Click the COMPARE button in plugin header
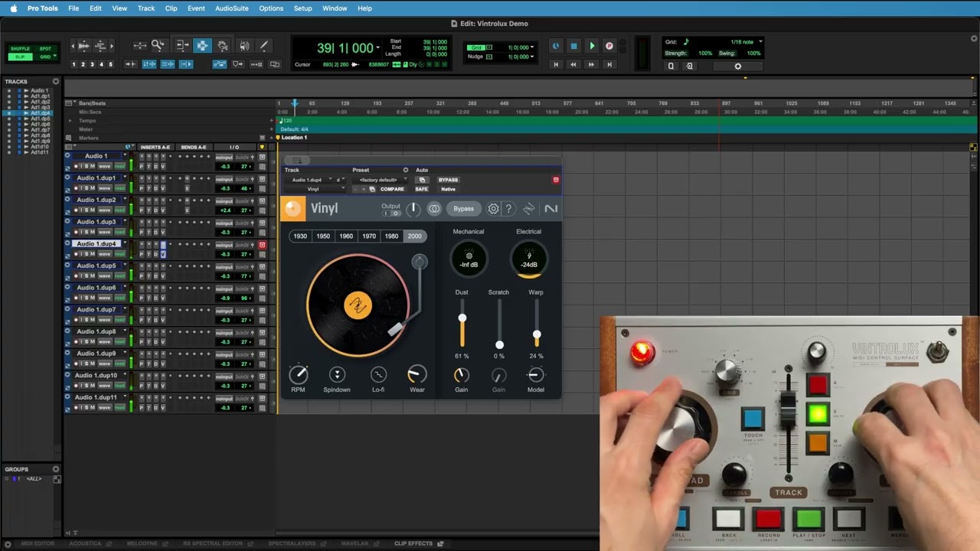Image resolution: width=980 pixels, height=551 pixels. [392, 189]
